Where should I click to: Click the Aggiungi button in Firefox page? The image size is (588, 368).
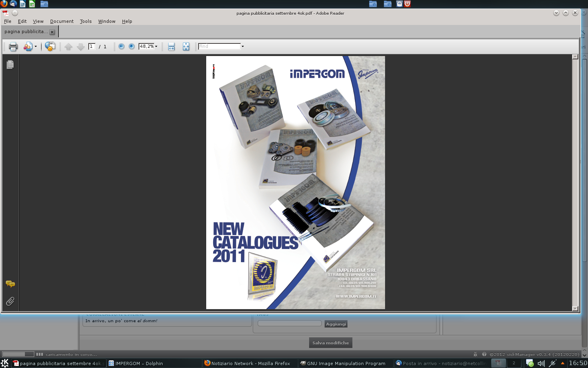(336, 324)
